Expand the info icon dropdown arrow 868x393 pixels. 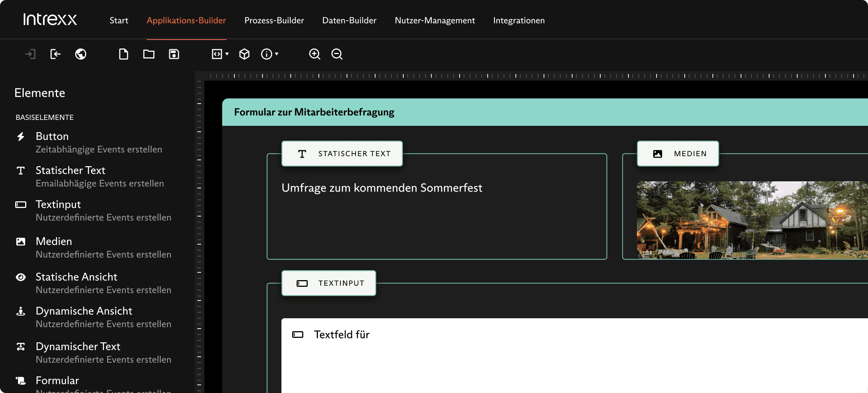(x=277, y=54)
